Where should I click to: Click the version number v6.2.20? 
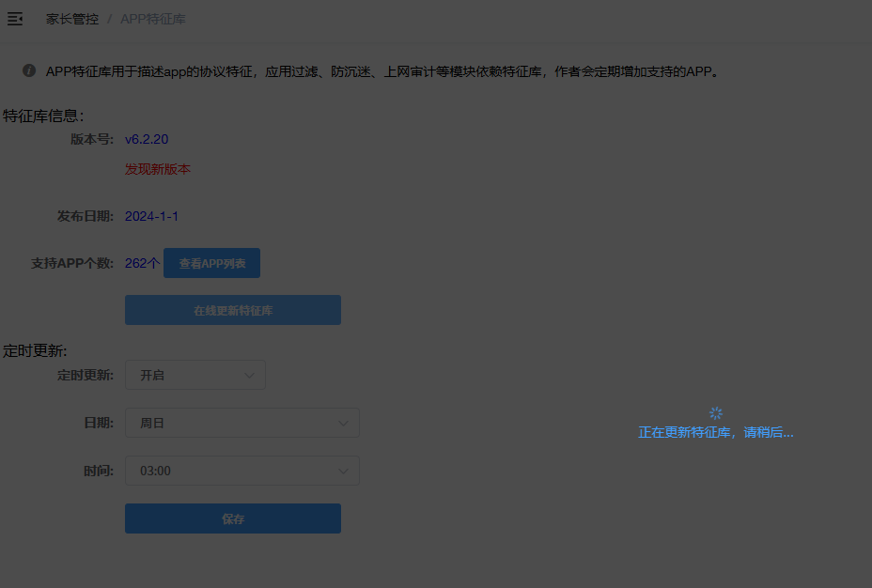point(147,139)
